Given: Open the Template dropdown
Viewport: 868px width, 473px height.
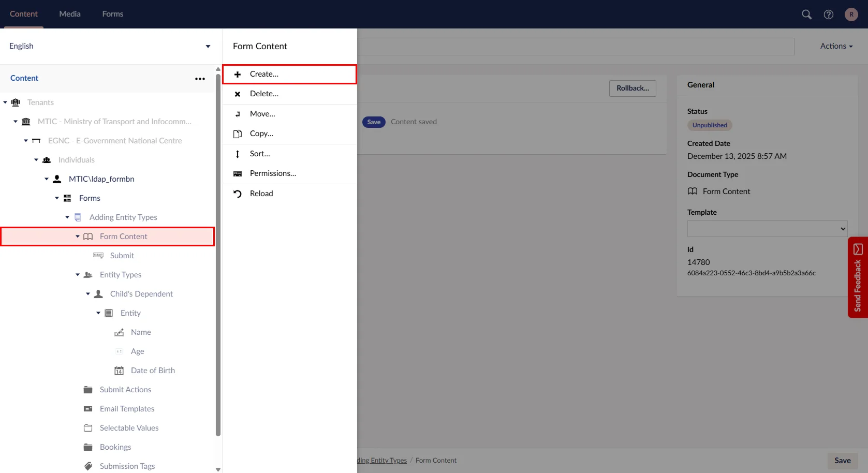Looking at the screenshot, I should click(767, 229).
